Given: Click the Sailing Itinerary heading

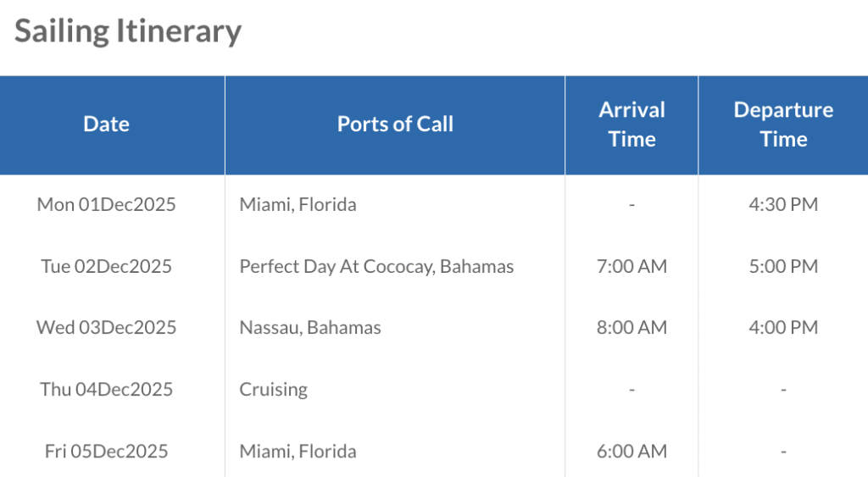Looking at the screenshot, I should click(x=128, y=31).
